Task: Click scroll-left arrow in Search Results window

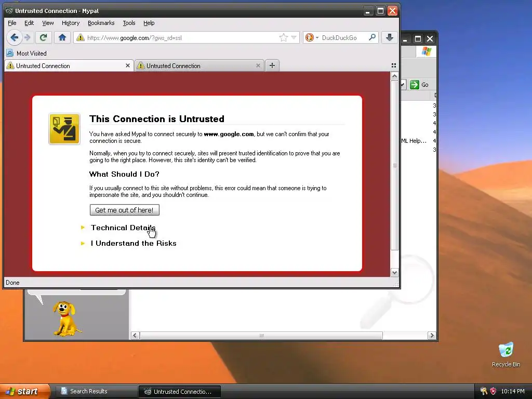Action: pos(135,336)
